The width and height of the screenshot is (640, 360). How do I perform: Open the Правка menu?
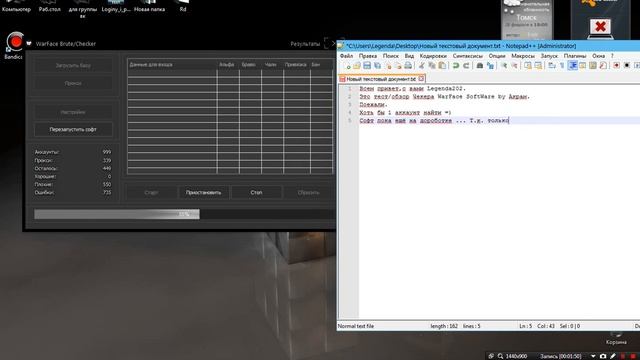coord(368,56)
